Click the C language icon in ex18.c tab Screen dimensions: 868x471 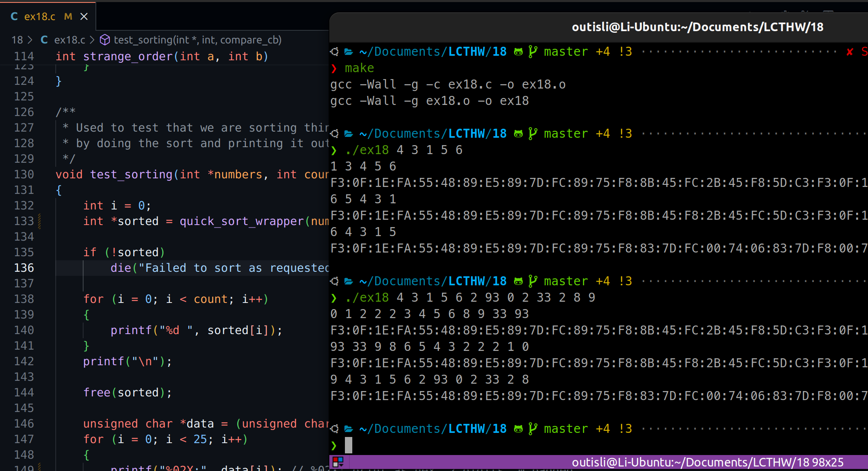coord(14,16)
